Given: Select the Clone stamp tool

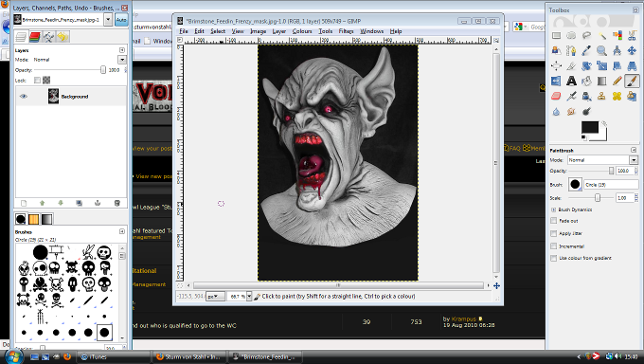Looking at the screenshot, I should coord(601,97).
